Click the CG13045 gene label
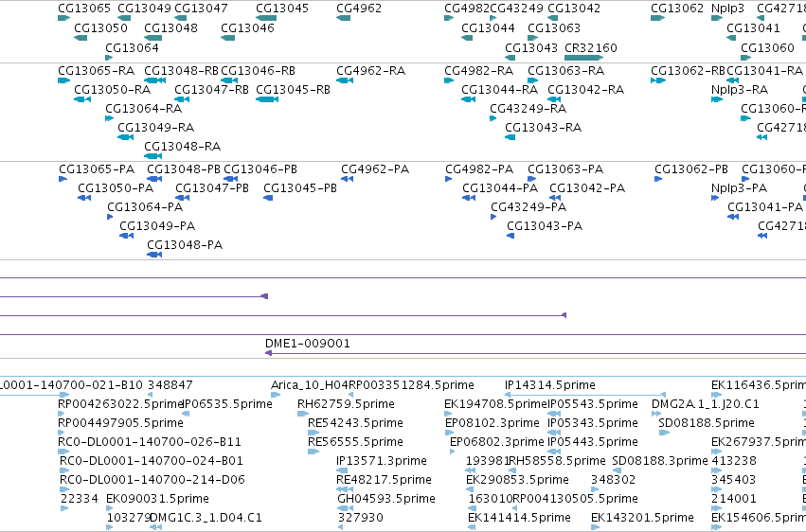The width and height of the screenshot is (806, 532). (x=282, y=9)
